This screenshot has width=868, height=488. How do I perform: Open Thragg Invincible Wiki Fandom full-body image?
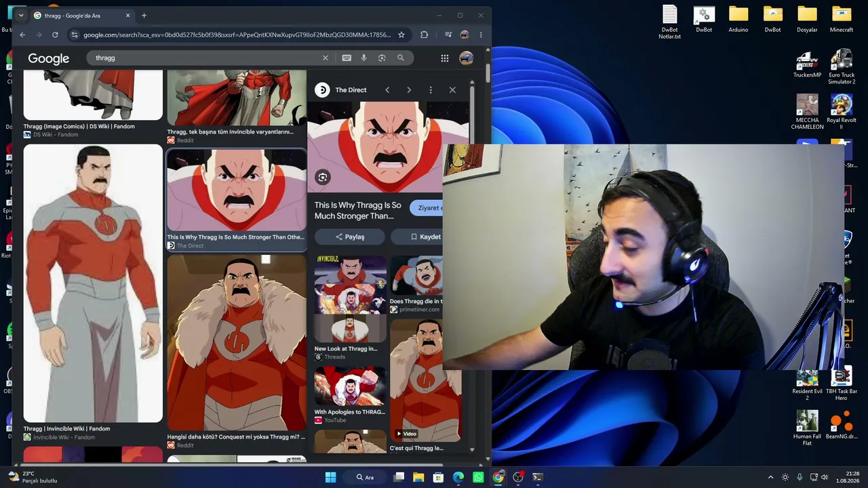point(93,283)
